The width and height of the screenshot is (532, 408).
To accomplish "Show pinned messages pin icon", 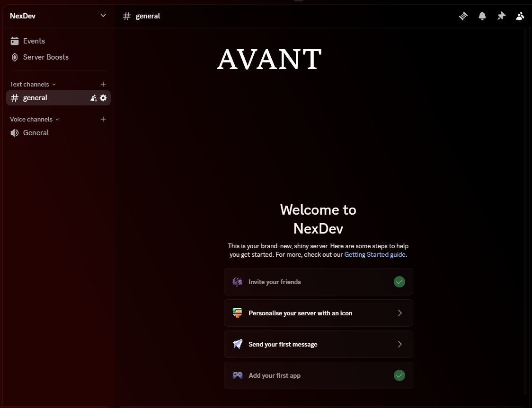I will tap(501, 16).
